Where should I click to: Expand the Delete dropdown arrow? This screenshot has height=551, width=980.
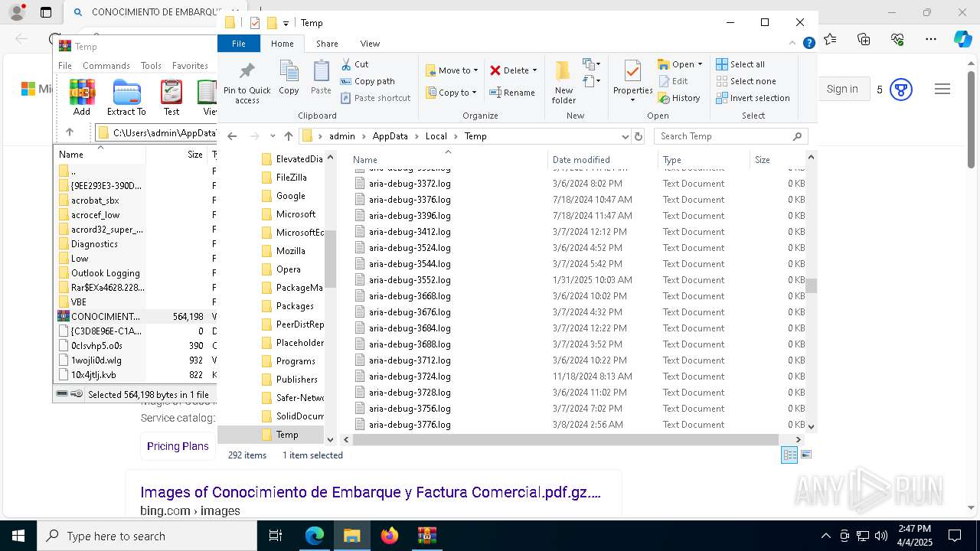534,70
